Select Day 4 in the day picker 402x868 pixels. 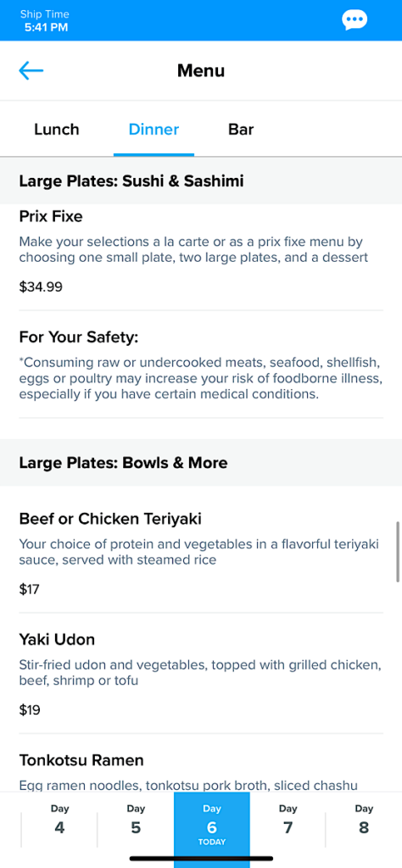(60, 821)
